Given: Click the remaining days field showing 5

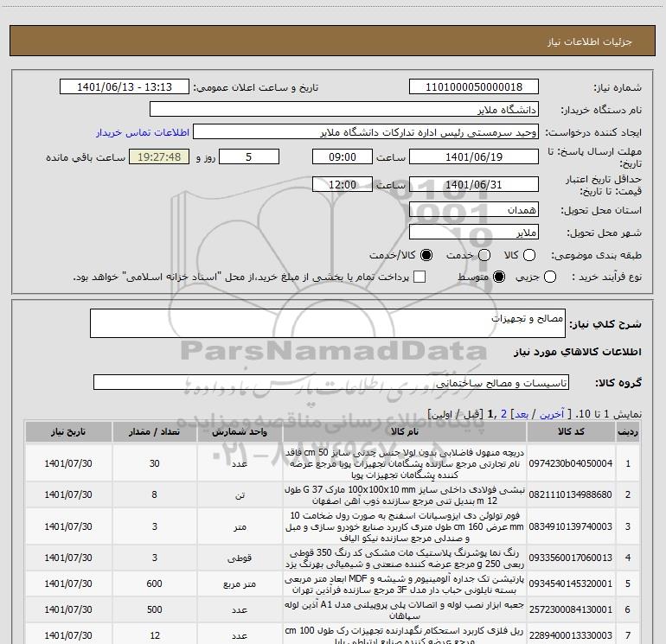Looking at the screenshot, I should [x=249, y=156].
